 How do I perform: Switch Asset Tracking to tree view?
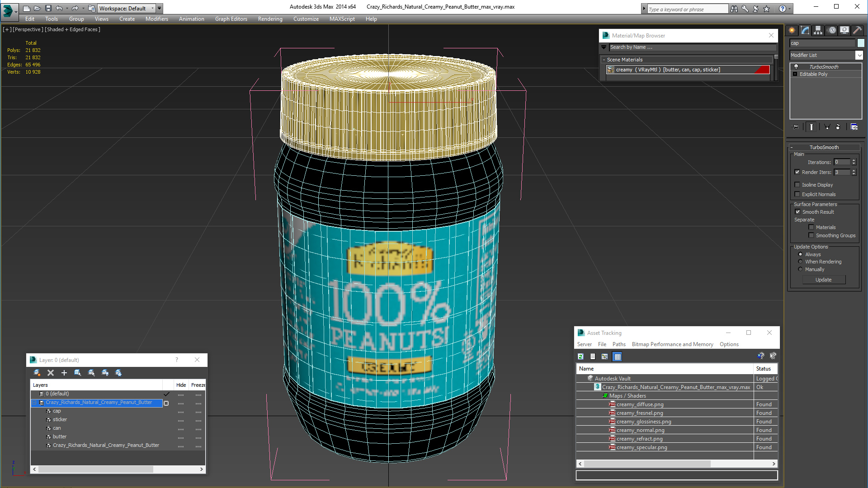[x=605, y=357]
